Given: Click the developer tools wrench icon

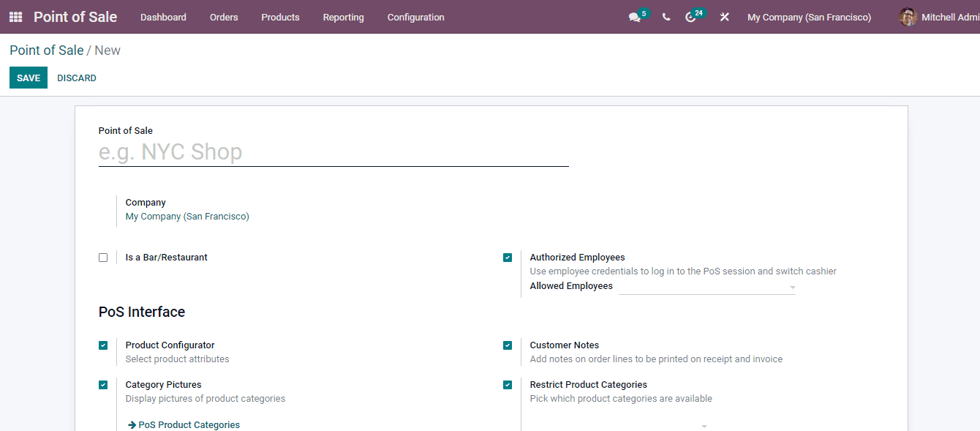Looking at the screenshot, I should click(724, 17).
